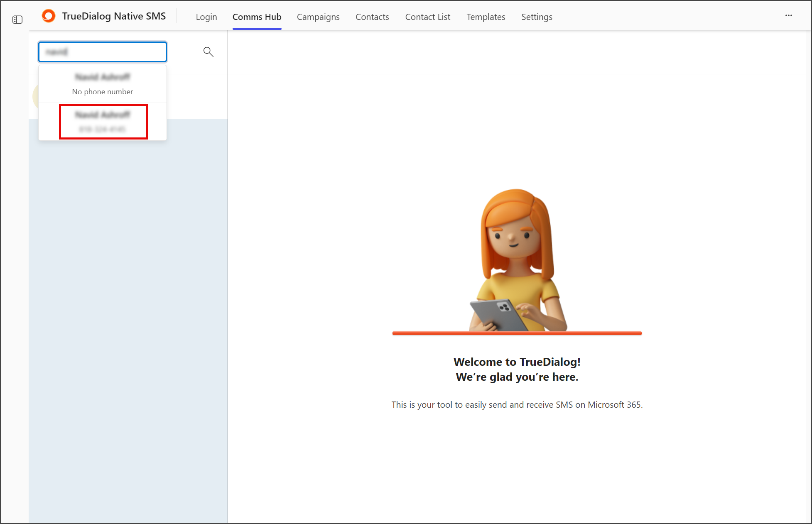Open the Settings tab
812x524 pixels.
tap(537, 17)
